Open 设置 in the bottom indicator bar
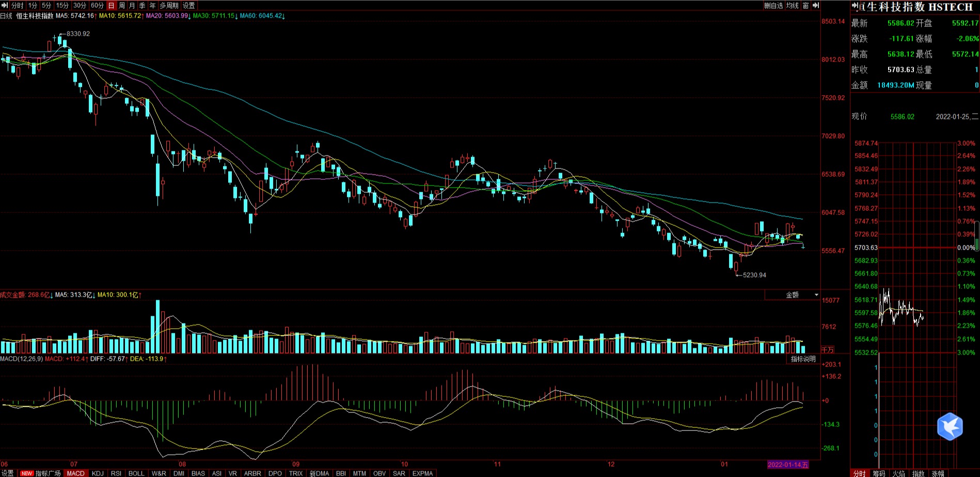Viewport: 980px width, 477px height. pyautogui.click(x=8, y=473)
